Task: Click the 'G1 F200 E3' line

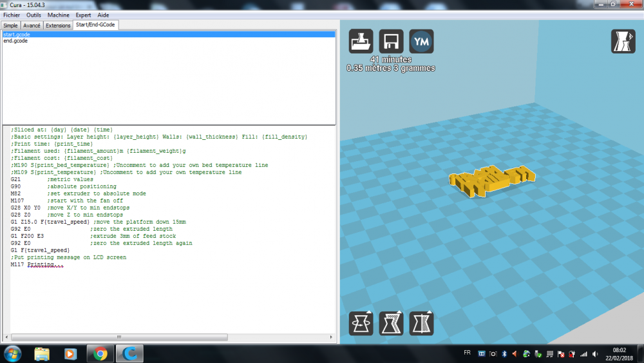Action: (x=93, y=236)
